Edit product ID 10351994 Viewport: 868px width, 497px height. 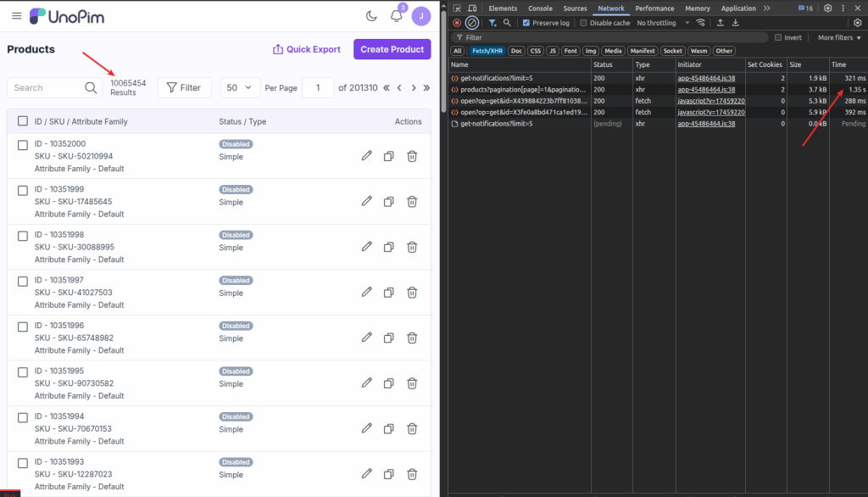tap(366, 429)
